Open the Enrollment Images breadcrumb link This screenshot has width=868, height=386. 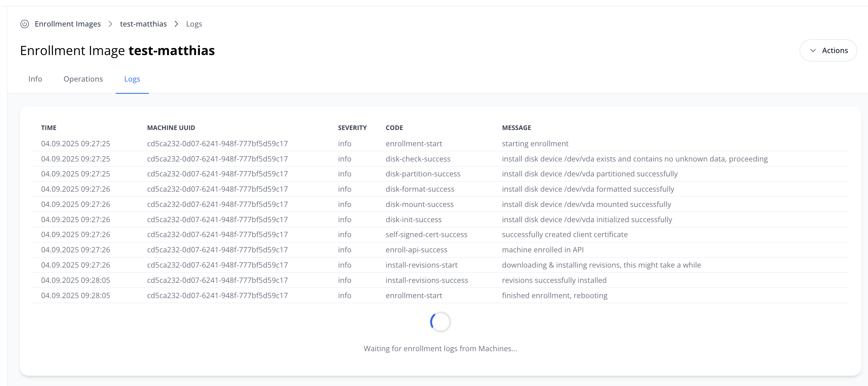tap(68, 24)
